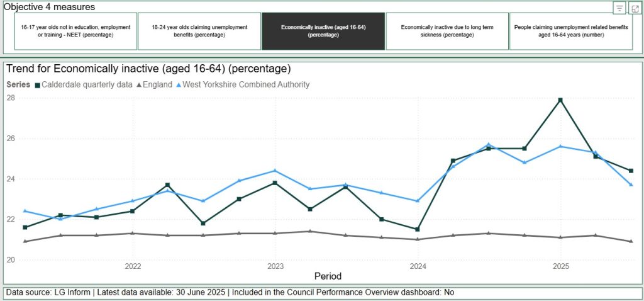This screenshot has height=301, width=644.
Task: Click the chart title Trend for Economically inactive
Action: click(148, 69)
